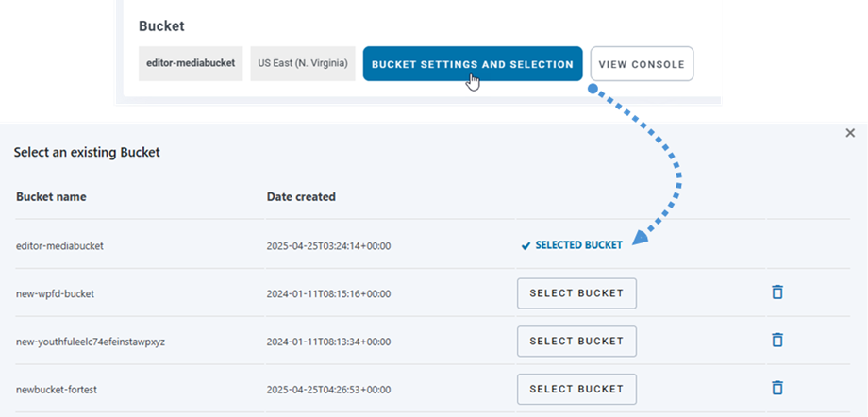Click creation date of newbucket-fortest
Screen dimensions: 868x417
328,389
